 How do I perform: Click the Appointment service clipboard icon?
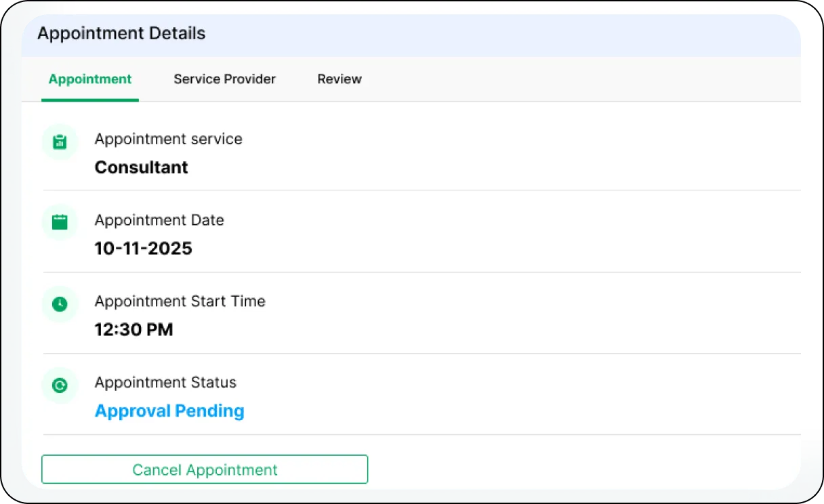pos(60,142)
